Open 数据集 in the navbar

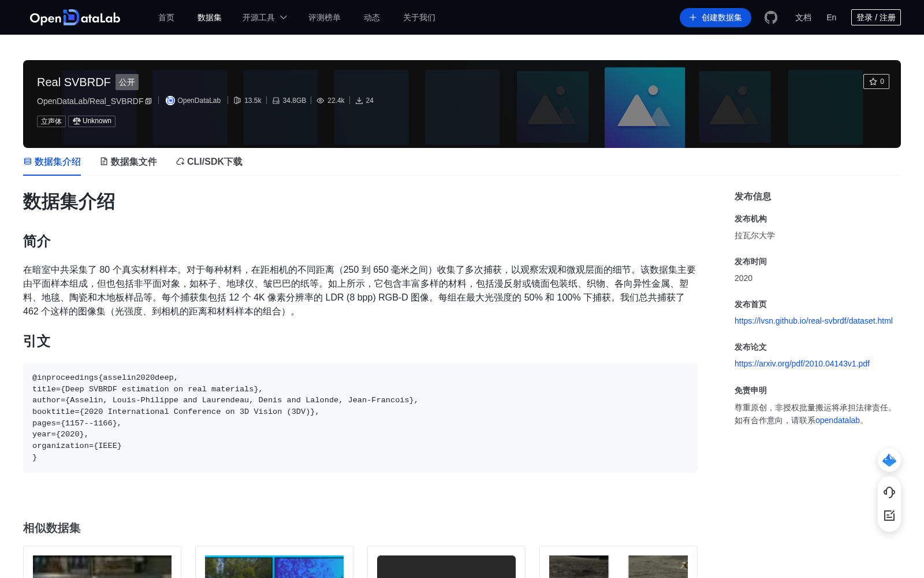210,17
